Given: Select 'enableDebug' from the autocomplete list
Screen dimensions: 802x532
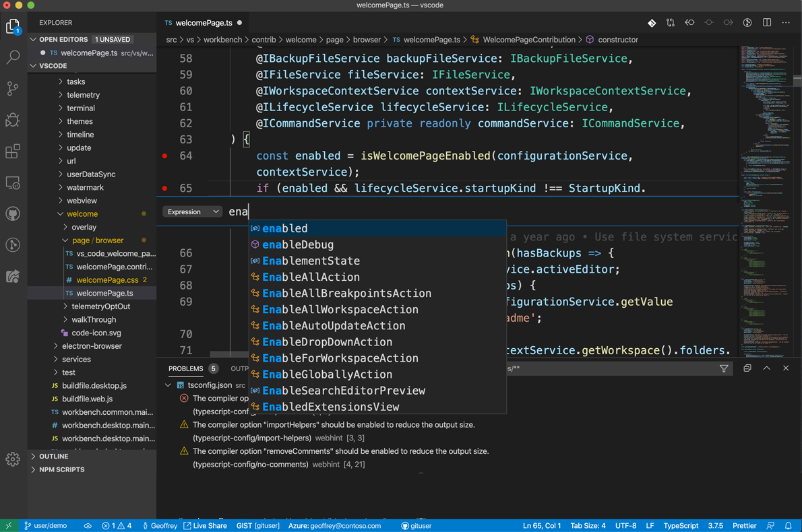Looking at the screenshot, I should tap(297, 244).
